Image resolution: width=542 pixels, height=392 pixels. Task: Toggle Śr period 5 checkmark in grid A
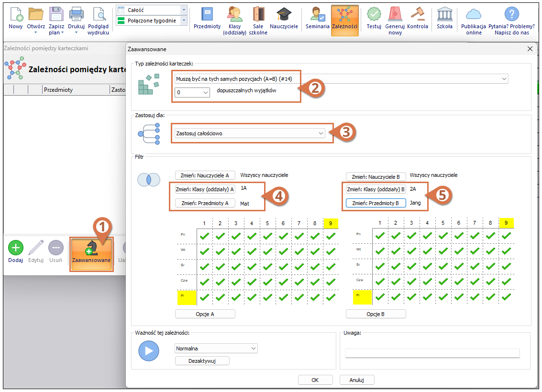point(267,267)
